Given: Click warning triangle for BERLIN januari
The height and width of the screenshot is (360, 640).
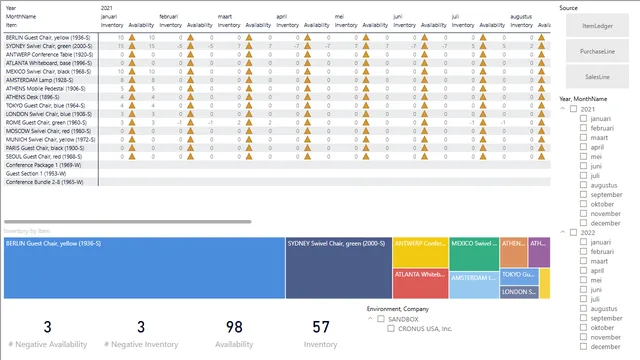Looking at the screenshot, I should click(x=132, y=38).
